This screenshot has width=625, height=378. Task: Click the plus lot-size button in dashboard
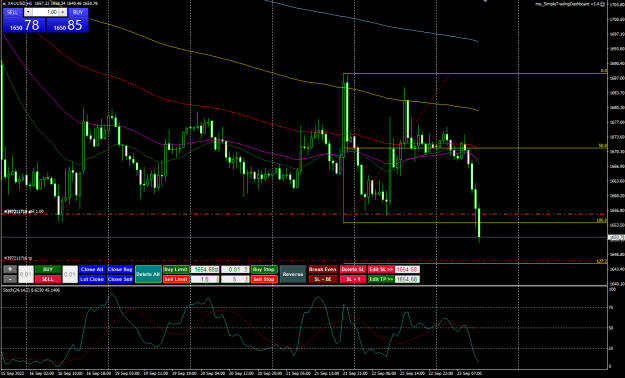[x=10, y=270]
